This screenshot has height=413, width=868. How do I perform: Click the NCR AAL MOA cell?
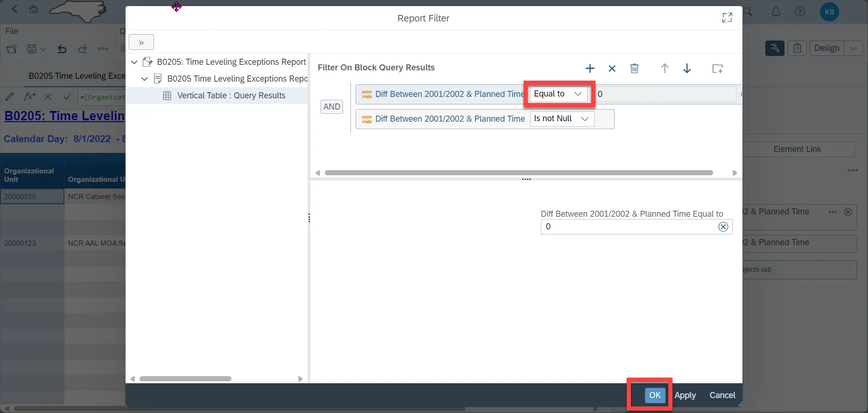95,243
